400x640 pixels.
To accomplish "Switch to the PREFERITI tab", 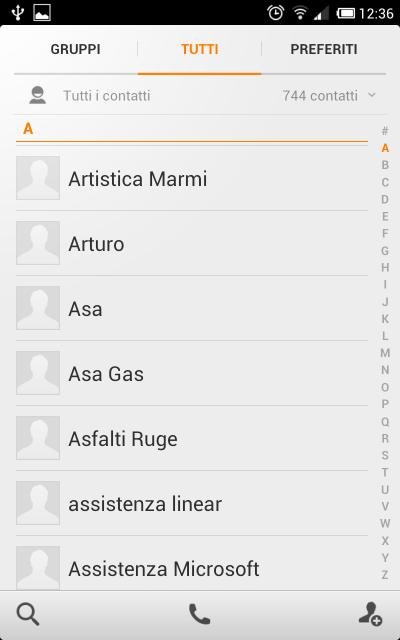I will click(324, 49).
